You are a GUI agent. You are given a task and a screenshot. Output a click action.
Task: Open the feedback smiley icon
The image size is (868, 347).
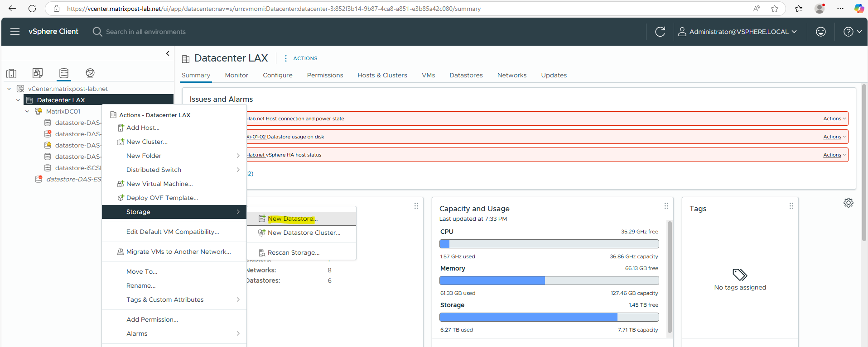pyautogui.click(x=820, y=32)
